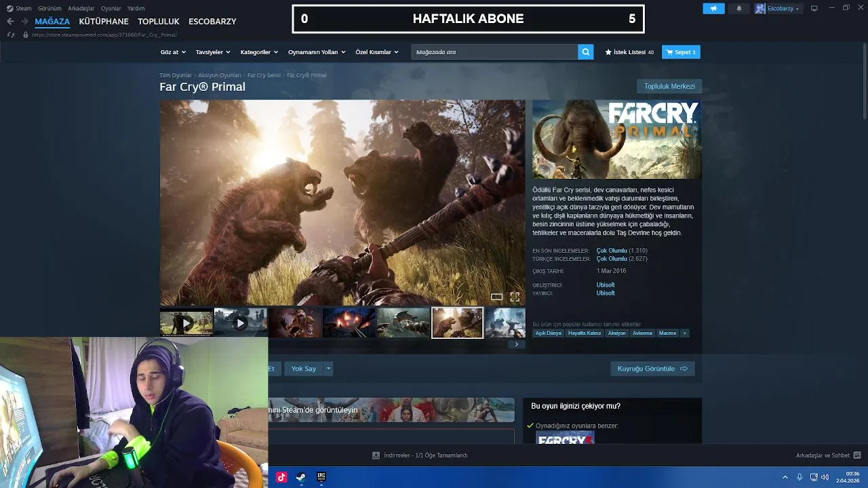Click the Ubisoft developer link
This screenshot has width=868, height=488.
click(606, 285)
